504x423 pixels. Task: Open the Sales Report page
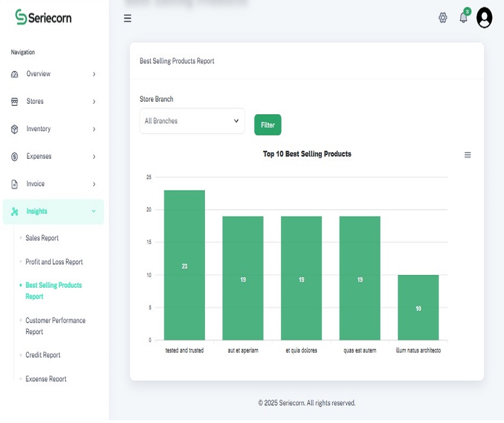42,238
